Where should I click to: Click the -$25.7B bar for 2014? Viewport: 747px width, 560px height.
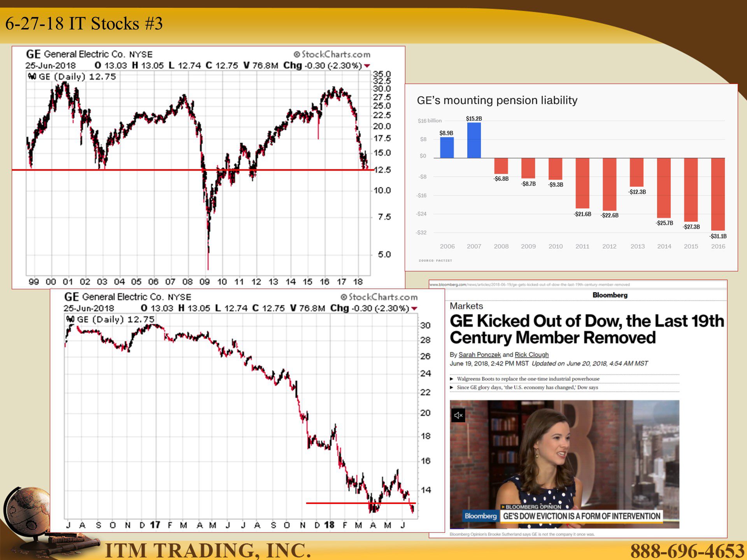664,188
